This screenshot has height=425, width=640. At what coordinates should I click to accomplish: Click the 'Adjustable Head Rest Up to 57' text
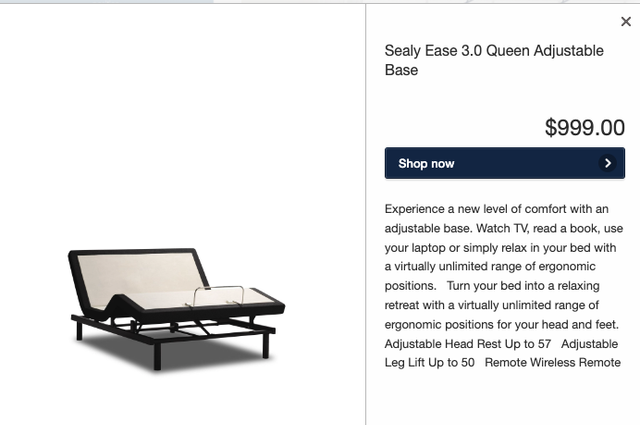point(468,344)
